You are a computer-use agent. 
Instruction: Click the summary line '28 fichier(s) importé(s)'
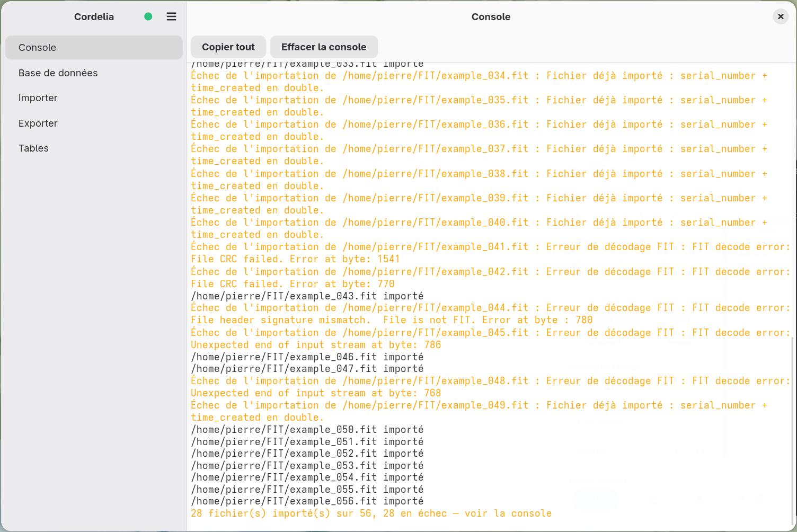coord(371,513)
